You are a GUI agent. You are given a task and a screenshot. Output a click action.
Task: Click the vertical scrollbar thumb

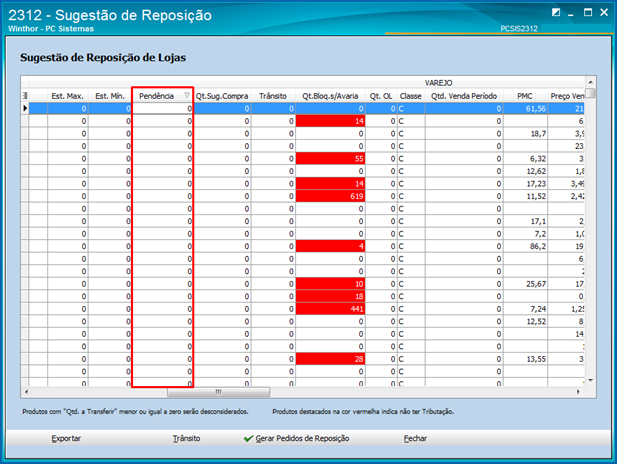coord(590,93)
